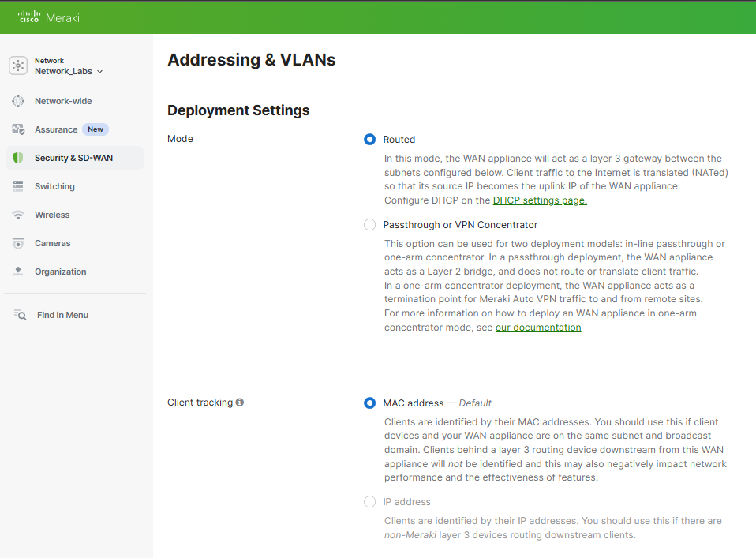
Task: Open the 'our documentation' link
Action: pyautogui.click(x=538, y=328)
